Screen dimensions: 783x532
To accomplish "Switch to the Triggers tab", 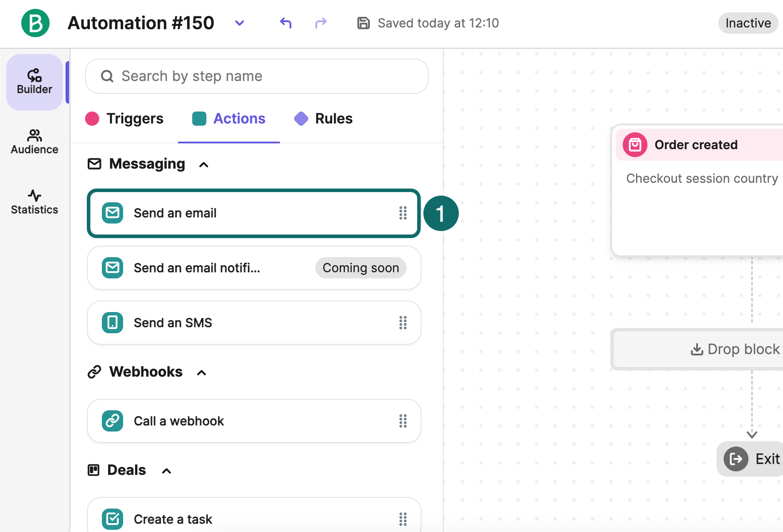I will pos(124,119).
